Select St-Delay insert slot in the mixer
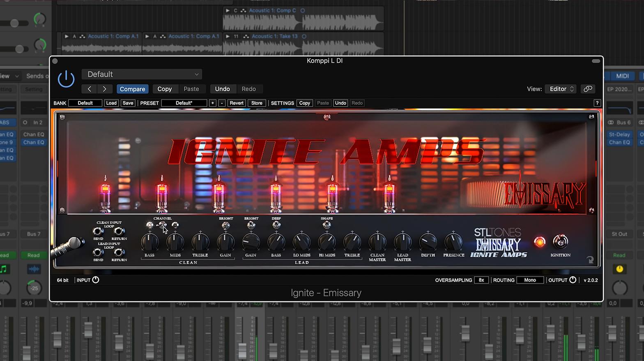Screen dimensions: 644x361 click(x=619, y=134)
